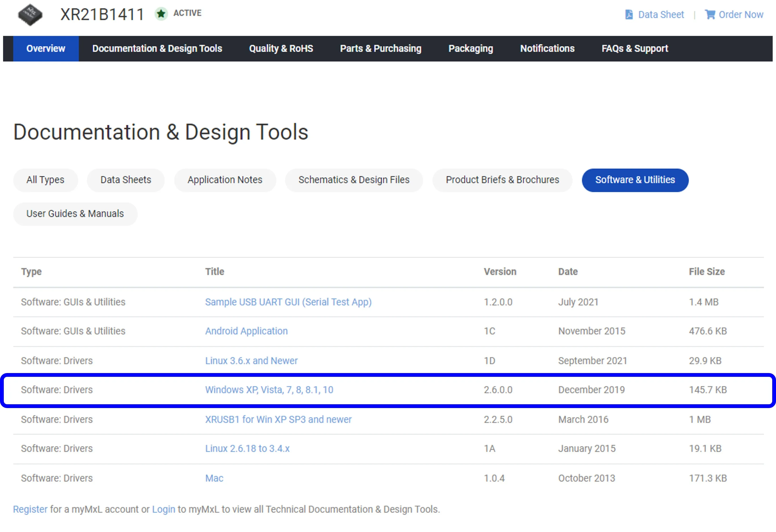Open the Windows XP, Vista, 7 driver link
Image resolution: width=776 pixels, height=532 pixels.
click(269, 390)
